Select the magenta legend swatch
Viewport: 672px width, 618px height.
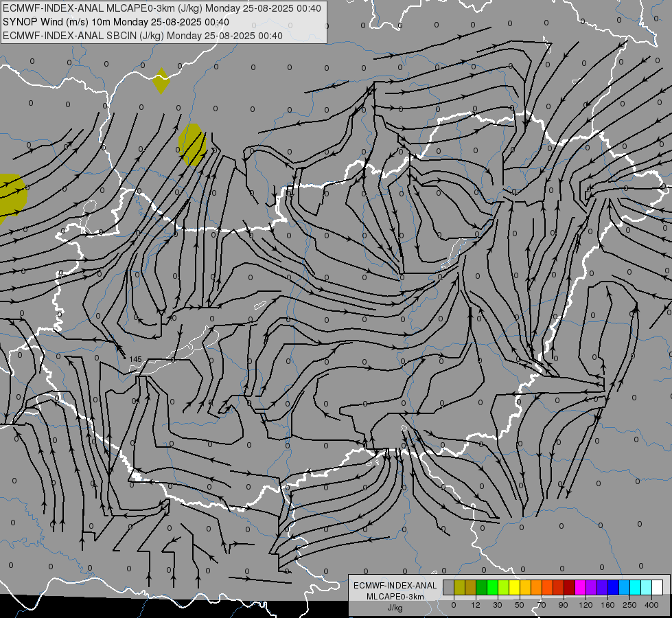[x=581, y=587]
